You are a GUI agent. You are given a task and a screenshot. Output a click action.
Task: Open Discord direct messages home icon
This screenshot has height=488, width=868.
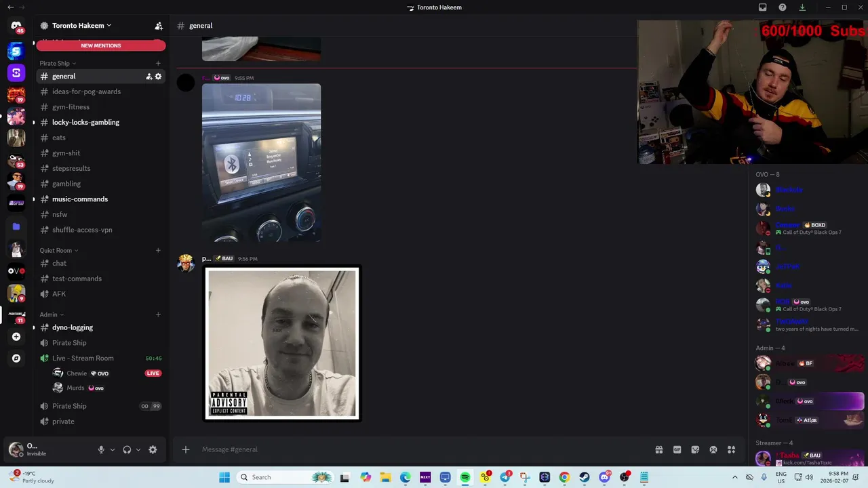click(x=16, y=26)
